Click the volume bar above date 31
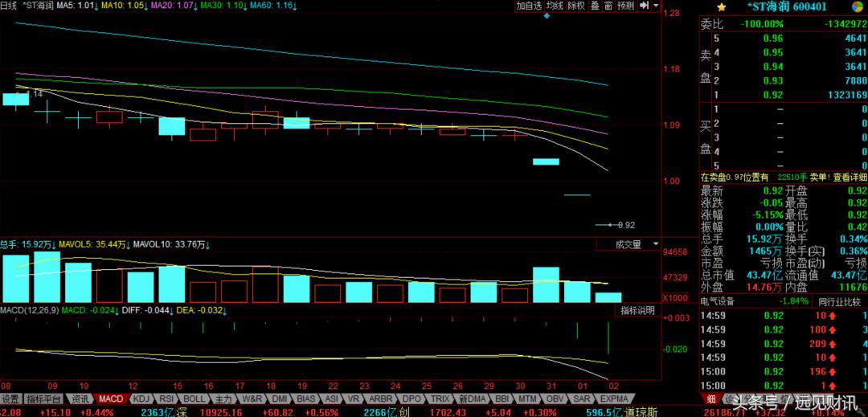This screenshot has width=868, height=417. pyautogui.click(x=545, y=284)
